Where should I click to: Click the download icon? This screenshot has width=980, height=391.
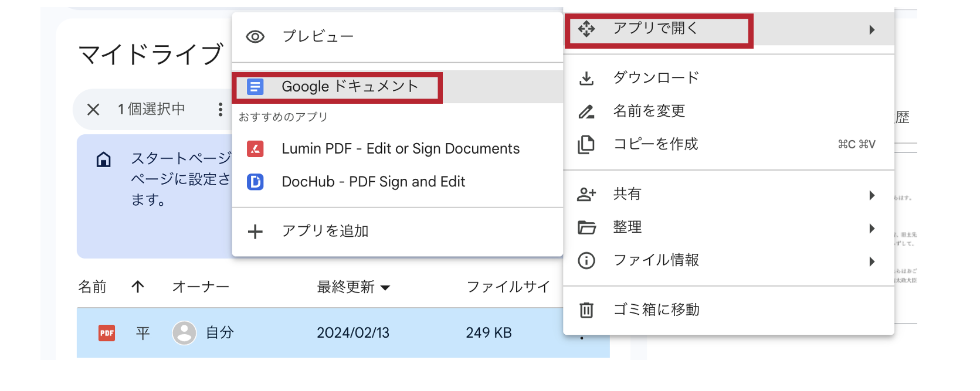586,78
